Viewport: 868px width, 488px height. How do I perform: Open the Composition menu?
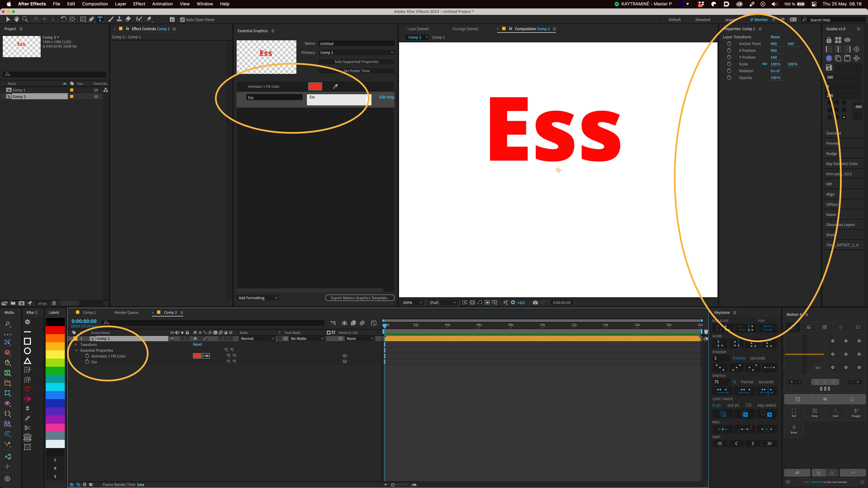pyautogui.click(x=95, y=4)
